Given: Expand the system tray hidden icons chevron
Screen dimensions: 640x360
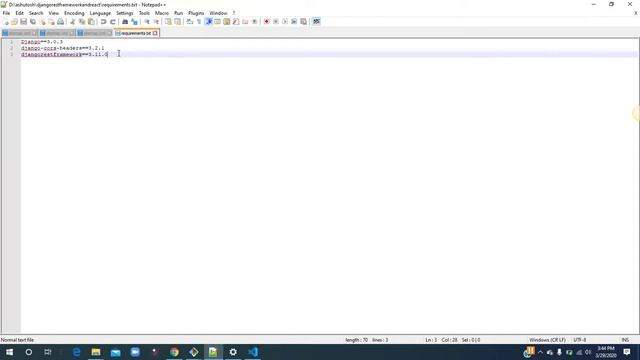Looking at the screenshot, I should click(540, 352).
